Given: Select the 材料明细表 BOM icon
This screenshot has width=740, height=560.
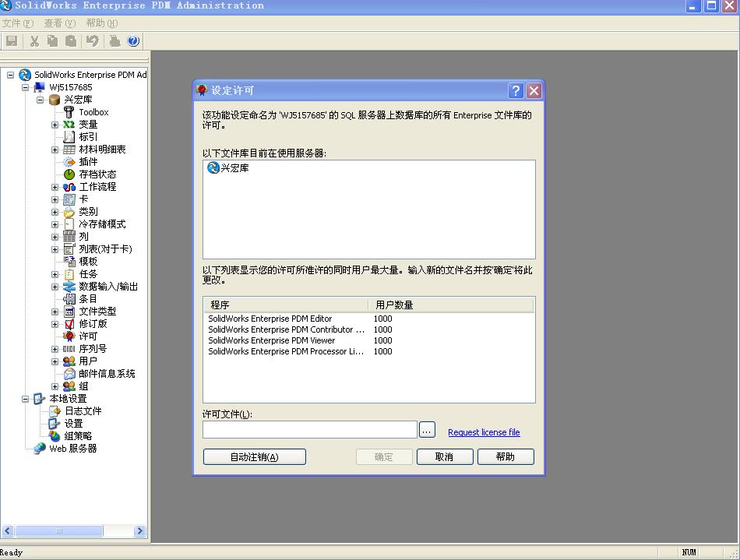Looking at the screenshot, I should pos(69,150).
